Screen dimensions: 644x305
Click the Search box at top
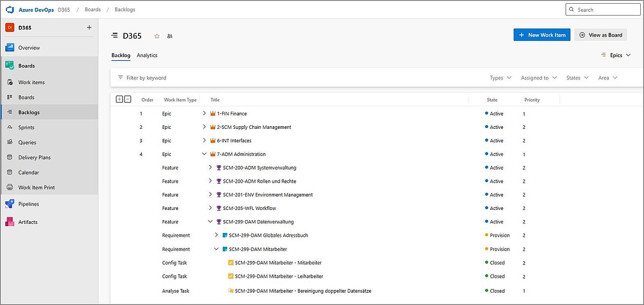coord(603,10)
